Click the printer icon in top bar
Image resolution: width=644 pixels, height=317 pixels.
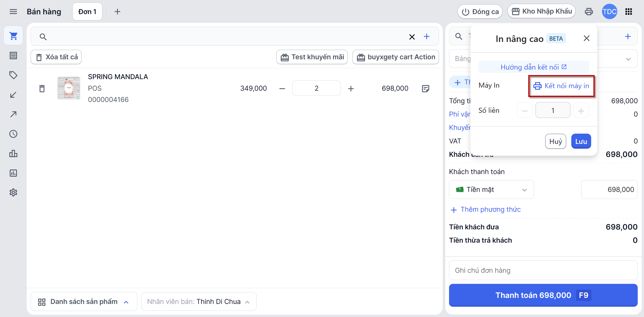[589, 12]
